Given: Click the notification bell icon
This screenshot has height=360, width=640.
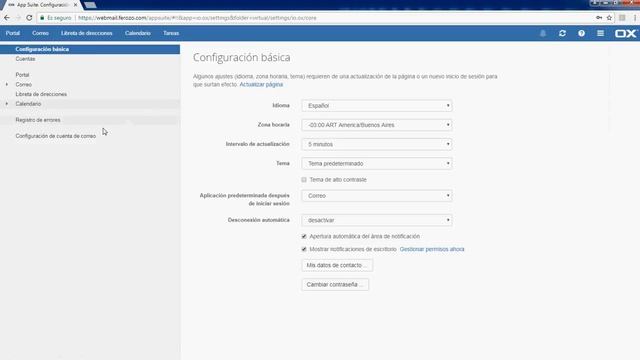Looking at the screenshot, I should (543, 33).
